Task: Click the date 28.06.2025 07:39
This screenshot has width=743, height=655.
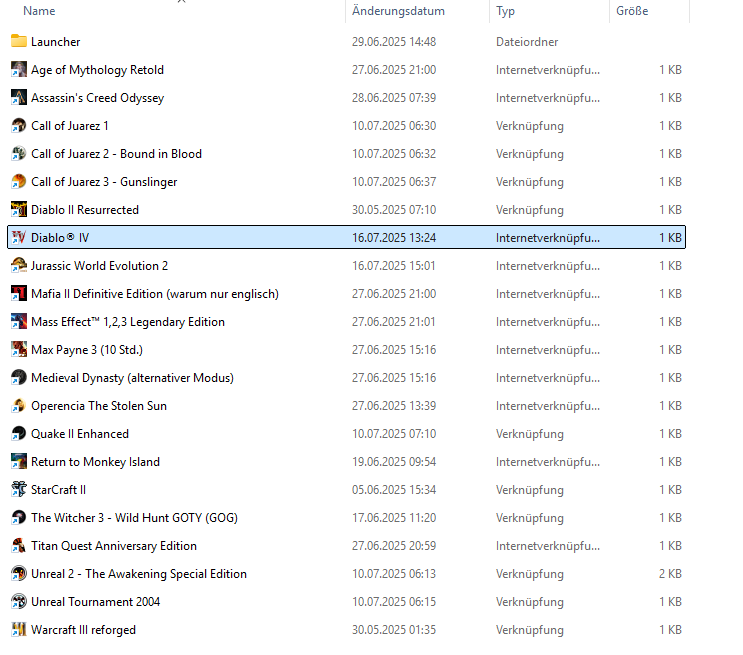Action: pos(394,98)
